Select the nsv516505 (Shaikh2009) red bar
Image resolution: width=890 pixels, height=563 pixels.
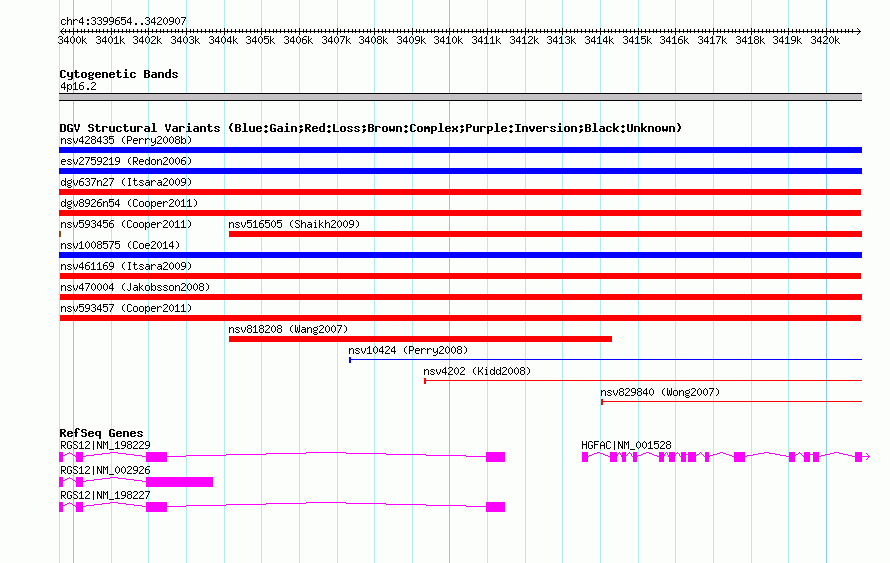[545, 234]
